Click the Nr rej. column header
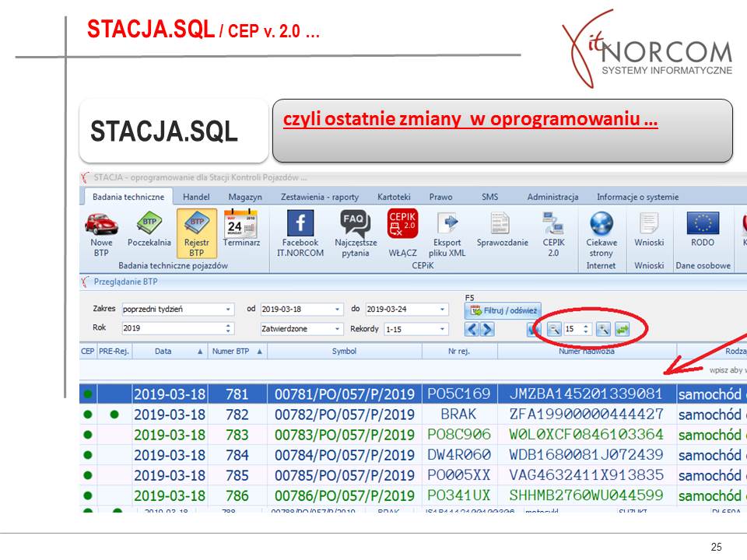Screen dimensions: 747x560 pos(459,352)
